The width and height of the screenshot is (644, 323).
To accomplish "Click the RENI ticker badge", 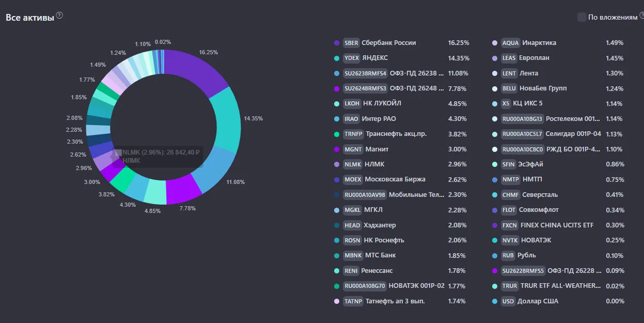I will click(x=352, y=271).
